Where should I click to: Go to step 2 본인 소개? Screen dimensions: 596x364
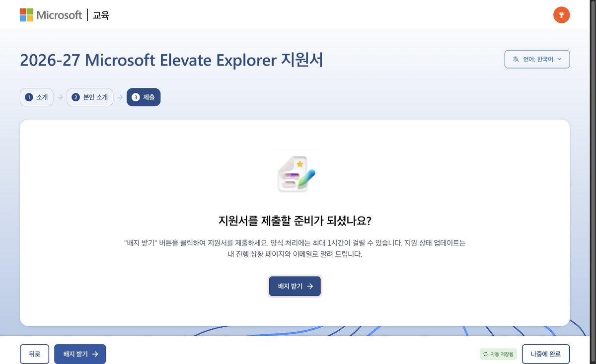pyautogui.click(x=90, y=97)
